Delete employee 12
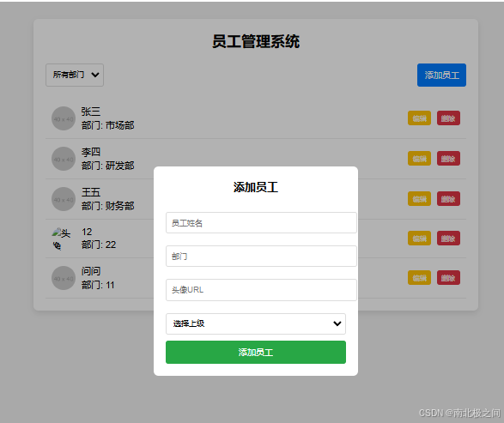The width and height of the screenshot is (504, 423). click(448, 239)
